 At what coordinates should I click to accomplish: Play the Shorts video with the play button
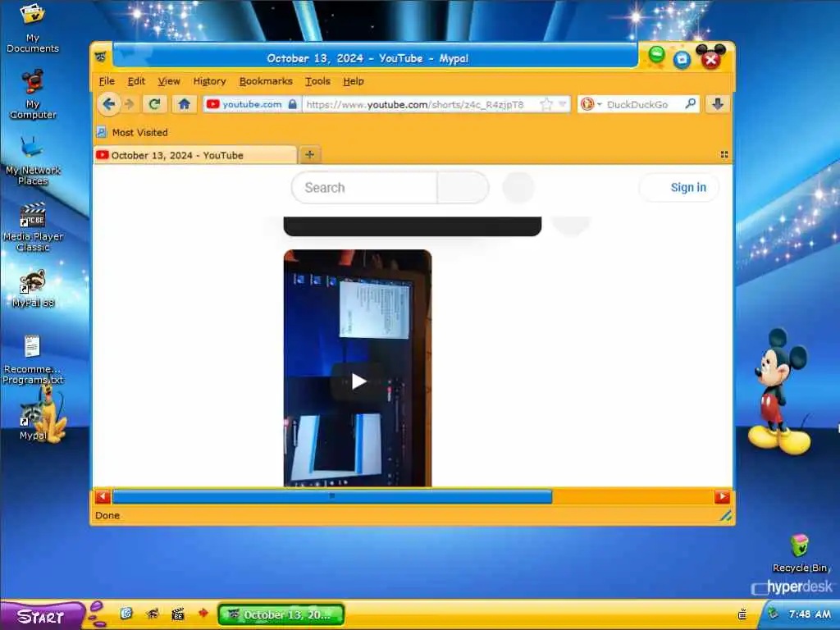[358, 381]
